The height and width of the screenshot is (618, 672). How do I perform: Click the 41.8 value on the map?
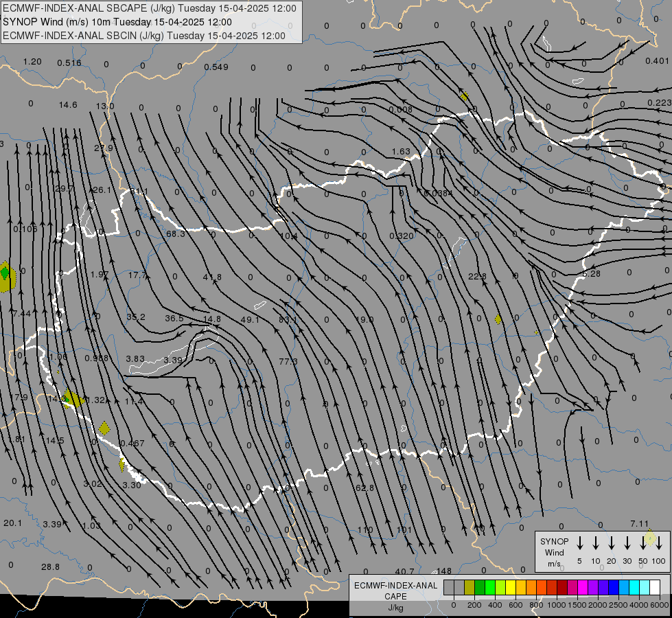[x=212, y=277]
